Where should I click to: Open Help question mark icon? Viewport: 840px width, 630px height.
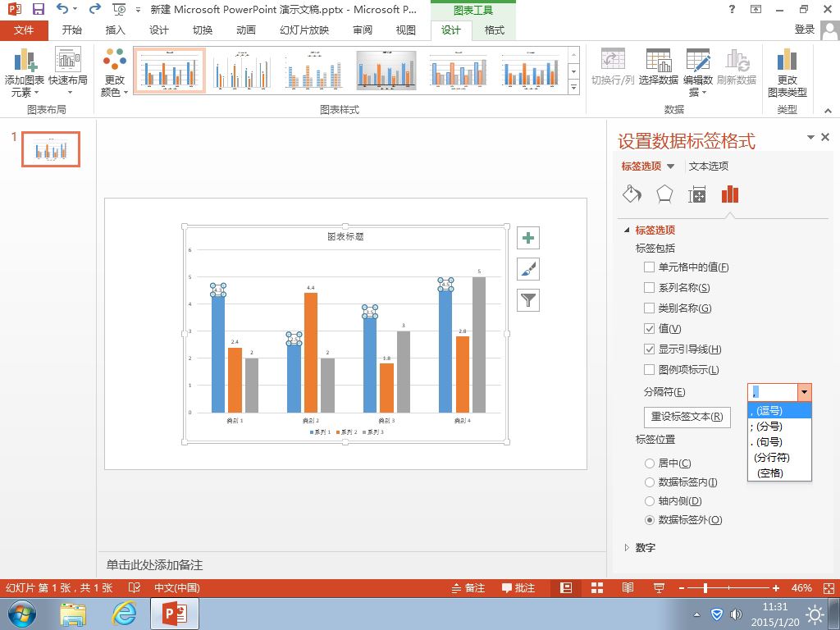(x=733, y=9)
